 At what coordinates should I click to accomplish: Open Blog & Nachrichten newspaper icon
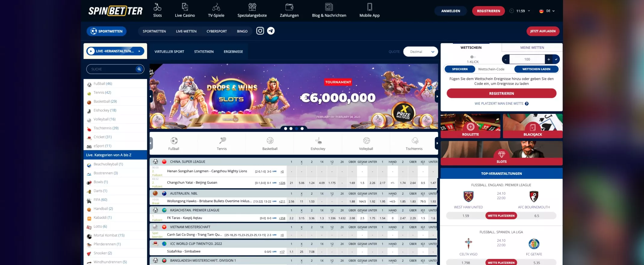point(329,7)
